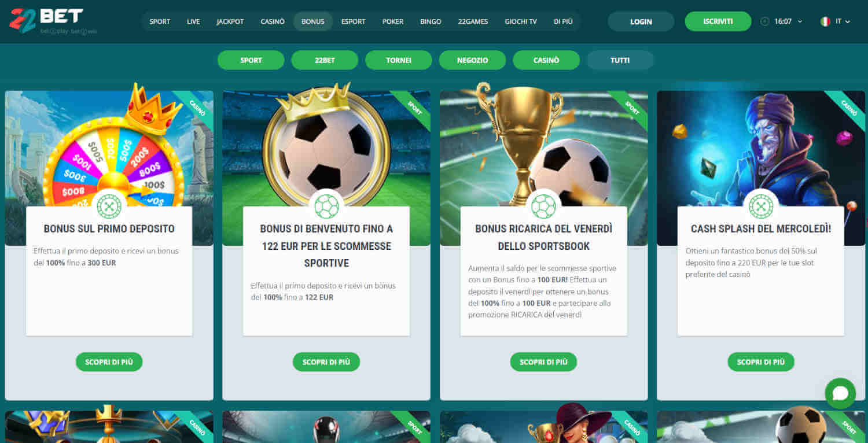This screenshot has height=443, width=868.
Task: Click the 22BET logo
Action: coord(53,21)
